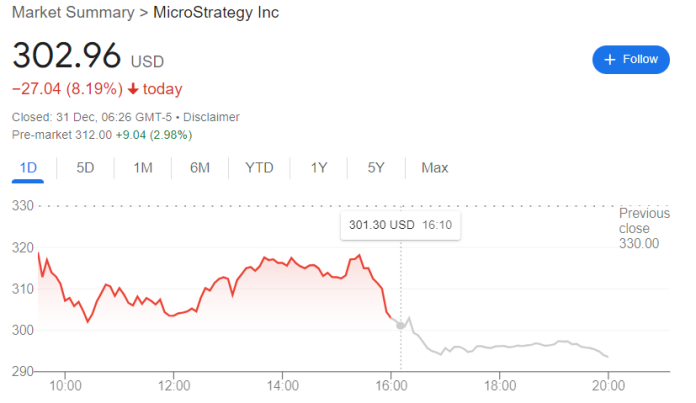The height and width of the screenshot is (403, 696).
Task: Click the gray 16:10 data point marker
Action: [x=401, y=325]
